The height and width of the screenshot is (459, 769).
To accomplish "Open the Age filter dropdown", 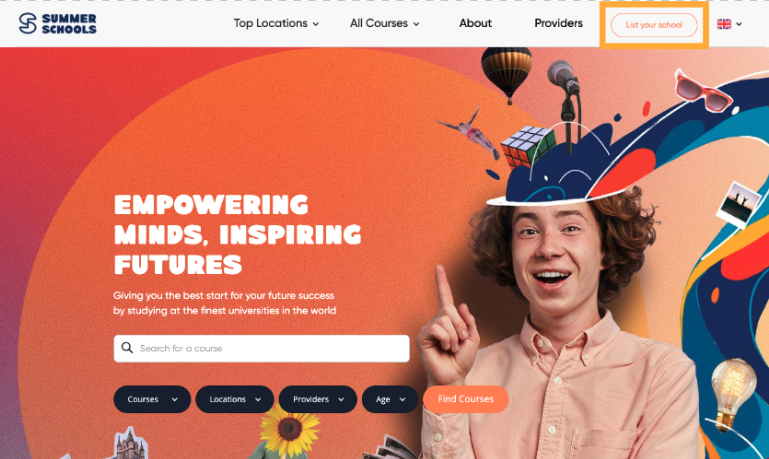I will 390,399.
